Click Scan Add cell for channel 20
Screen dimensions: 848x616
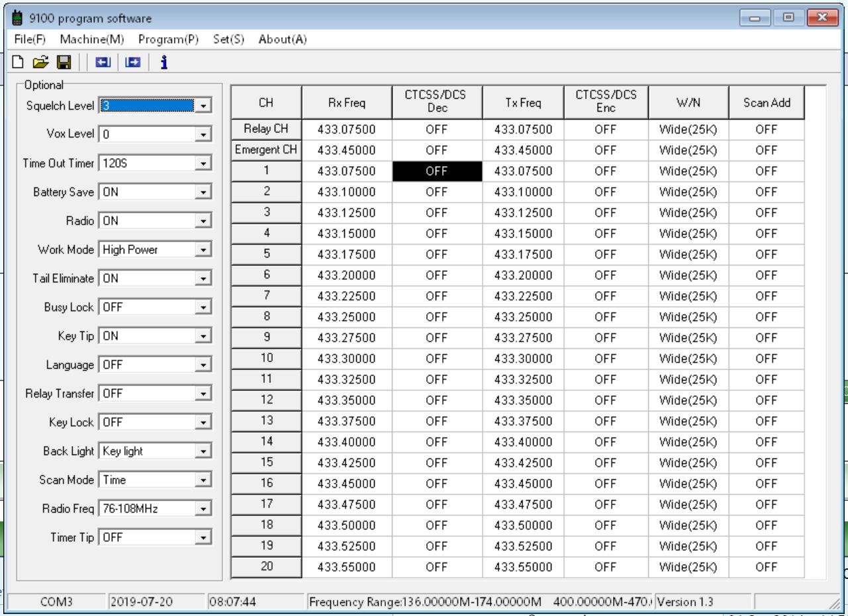click(x=766, y=567)
